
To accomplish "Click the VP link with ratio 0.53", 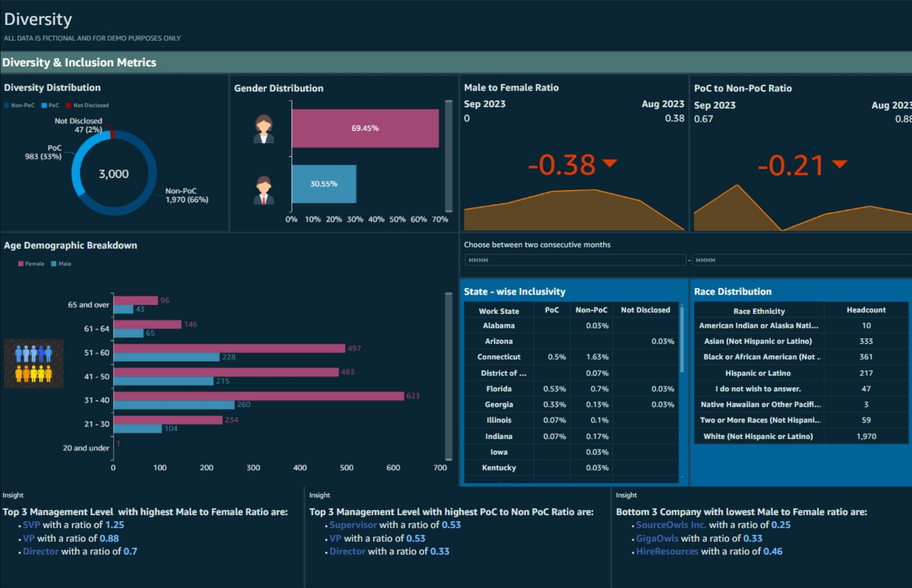I will (x=336, y=539).
